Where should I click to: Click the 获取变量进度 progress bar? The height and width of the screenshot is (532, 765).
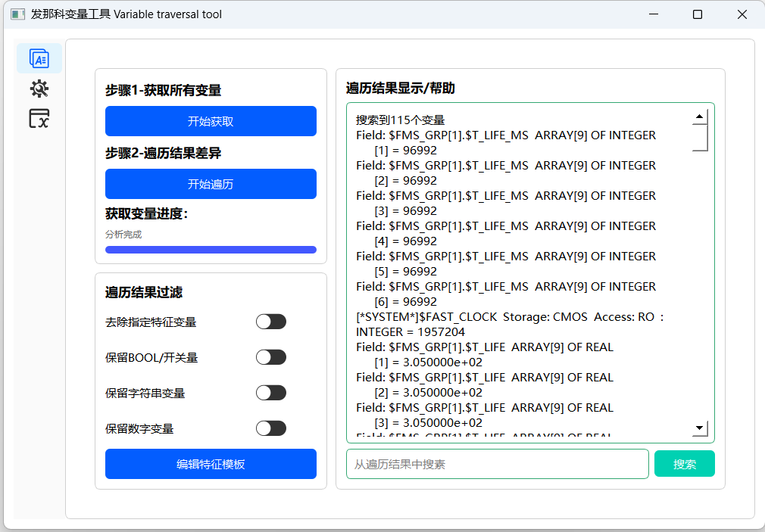click(211, 250)
